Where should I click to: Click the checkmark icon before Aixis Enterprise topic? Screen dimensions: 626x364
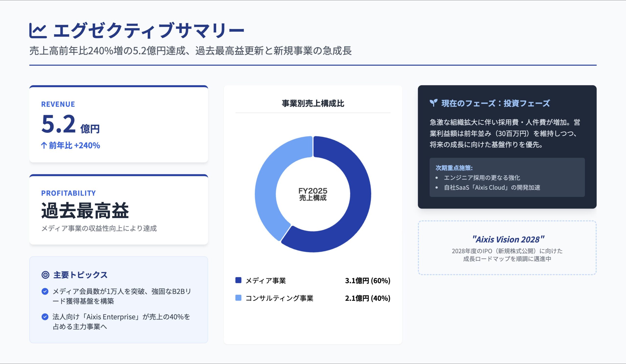tap(45, 317)
